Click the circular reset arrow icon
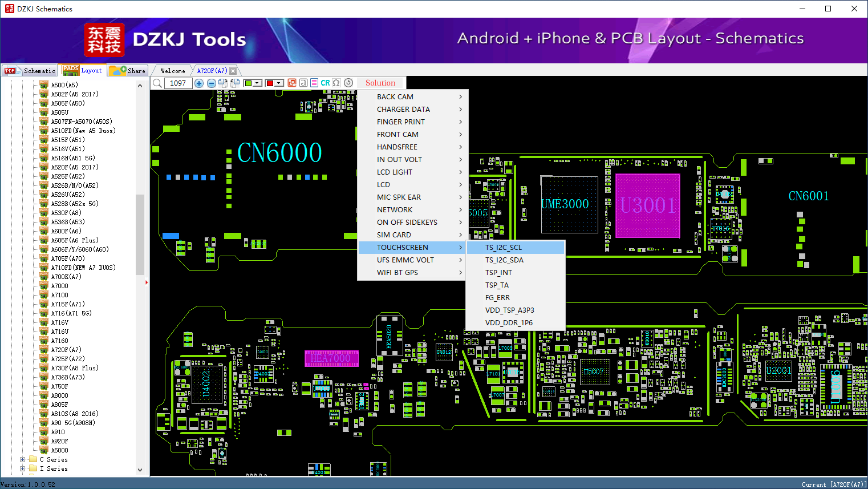868x489 pixels. (348, 83)
